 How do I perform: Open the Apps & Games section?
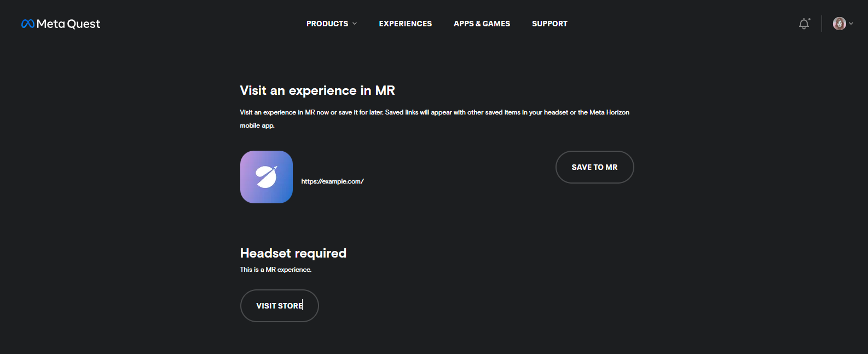coord(482,24)
